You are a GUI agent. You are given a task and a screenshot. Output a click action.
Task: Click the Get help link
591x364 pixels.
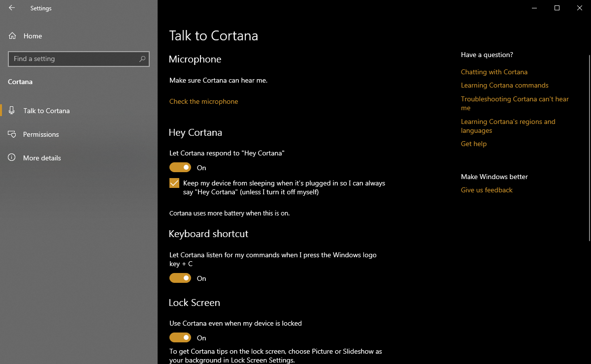click(474, 144)
